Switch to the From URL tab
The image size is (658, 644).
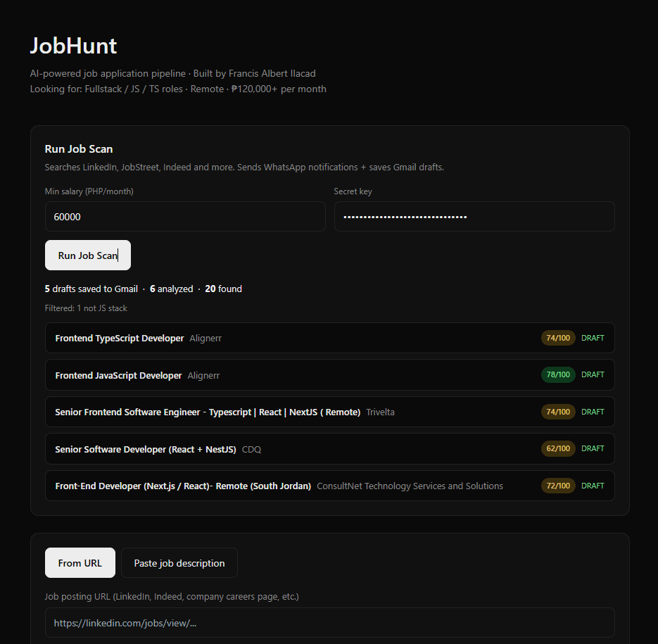(80, 563)
